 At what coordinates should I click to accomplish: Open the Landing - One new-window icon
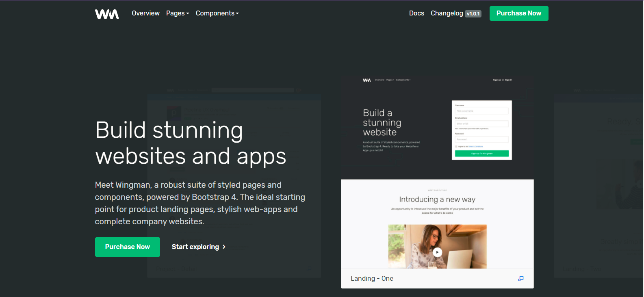pos(520,279)
